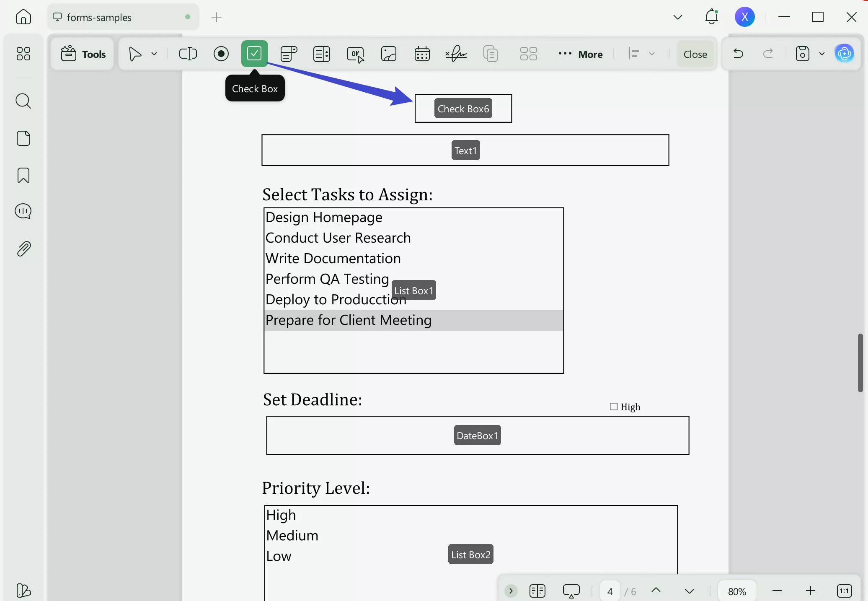Select the Date Field tool
Viewport: 868px width, 601px height.
(422, 54)
